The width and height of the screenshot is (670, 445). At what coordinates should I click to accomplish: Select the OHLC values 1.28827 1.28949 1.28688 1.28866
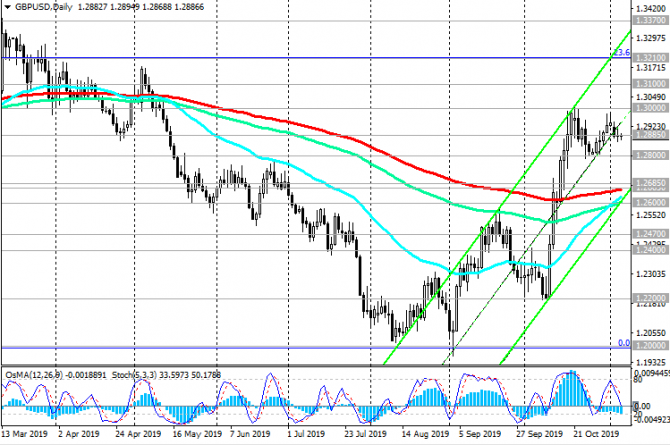[141, 7]
